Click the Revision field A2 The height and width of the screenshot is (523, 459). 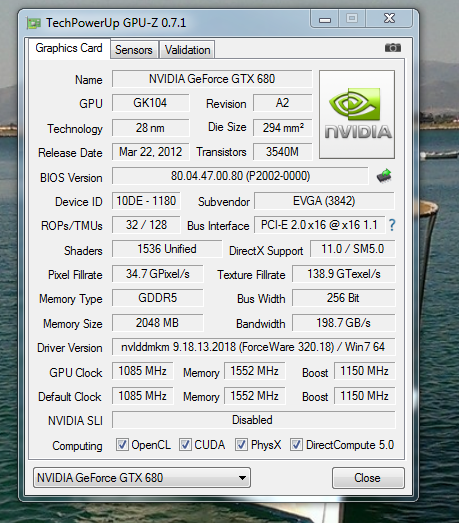point(283,103)
